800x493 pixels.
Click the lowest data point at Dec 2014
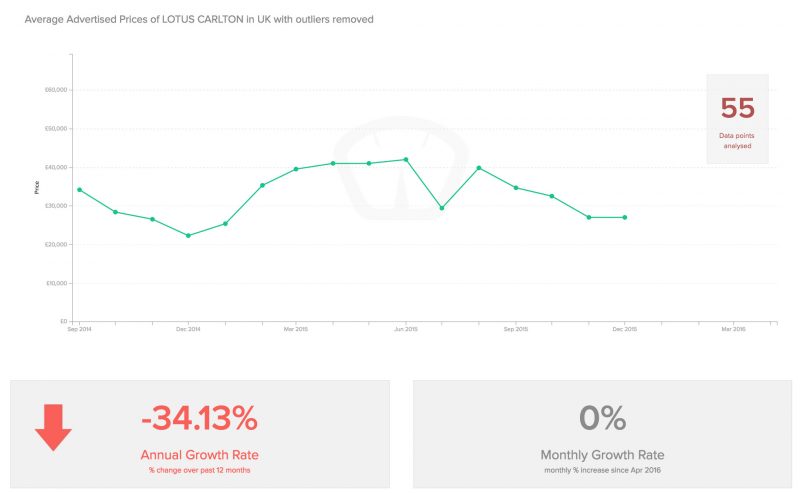pyautogui.click(x=188, y=236)
